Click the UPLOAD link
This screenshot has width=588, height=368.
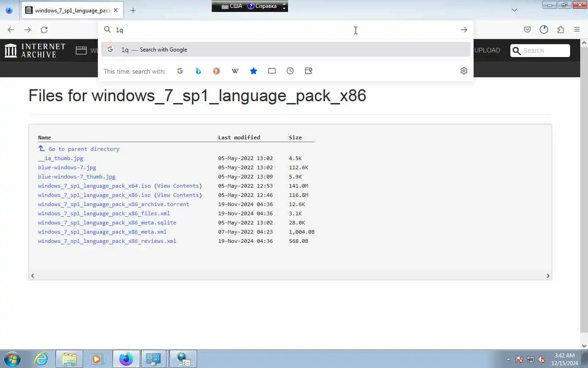pos(487,51)
